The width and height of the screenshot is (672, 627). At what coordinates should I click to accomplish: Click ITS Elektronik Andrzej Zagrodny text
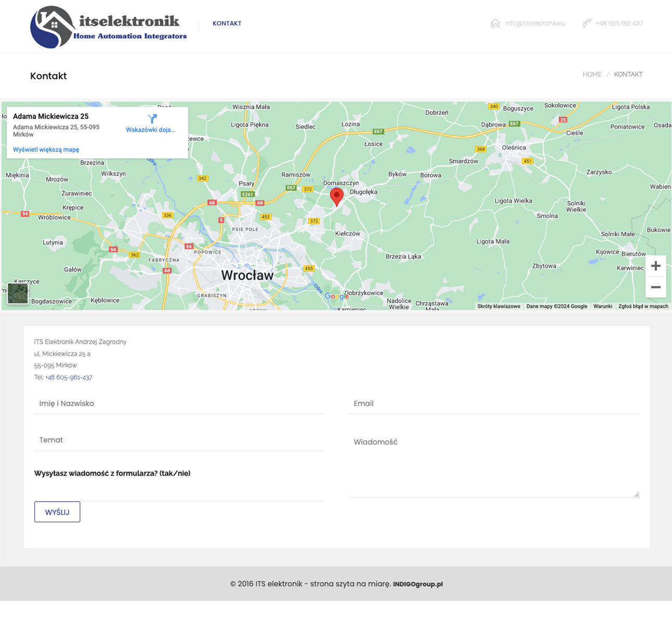pos(81,342)
